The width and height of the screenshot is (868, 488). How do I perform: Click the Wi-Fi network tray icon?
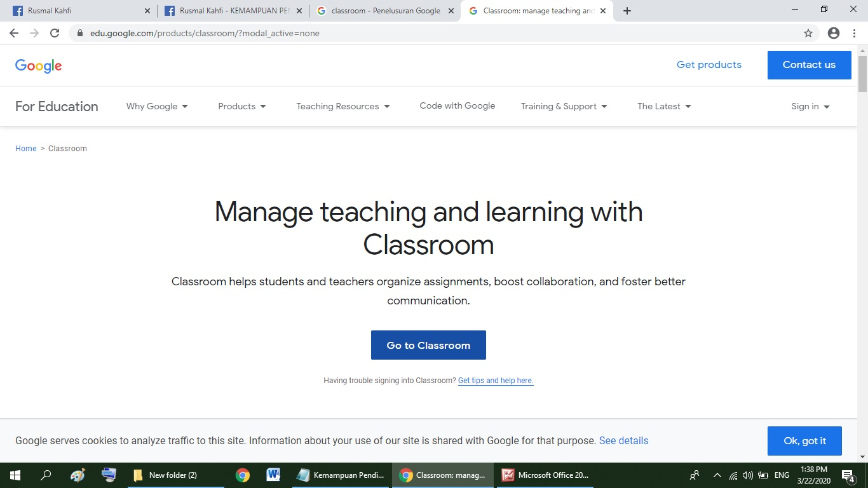click(733, 475)
